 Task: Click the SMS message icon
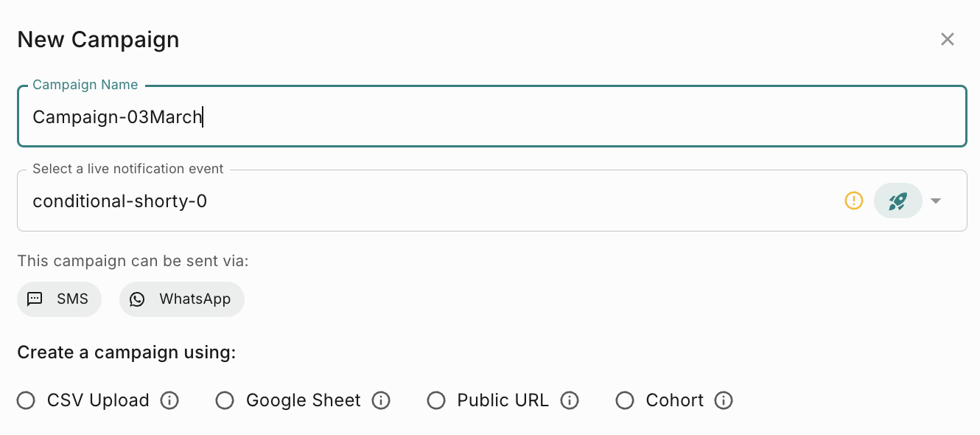coord(35,299)
